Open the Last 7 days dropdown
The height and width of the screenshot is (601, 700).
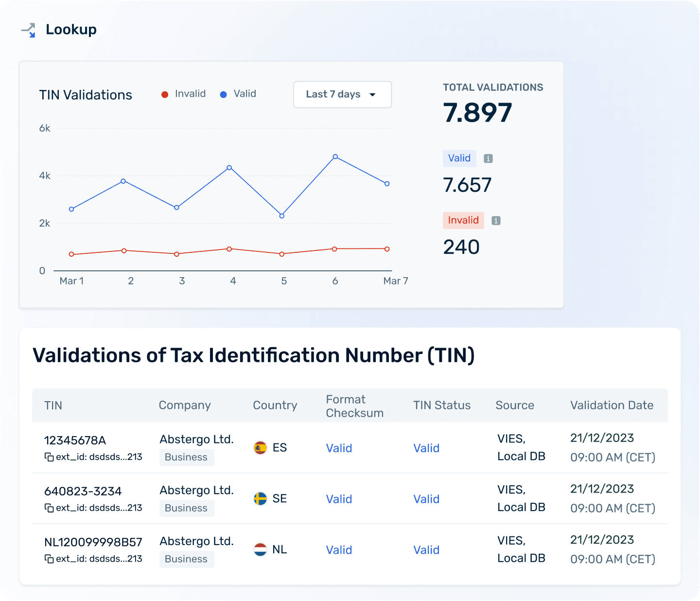[x=342, y=94]
